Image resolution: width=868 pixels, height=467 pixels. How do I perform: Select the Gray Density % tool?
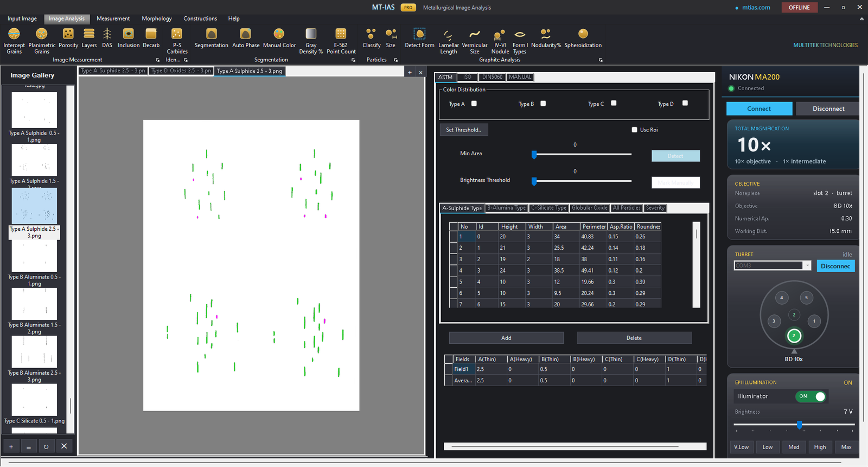coord(311,41)
